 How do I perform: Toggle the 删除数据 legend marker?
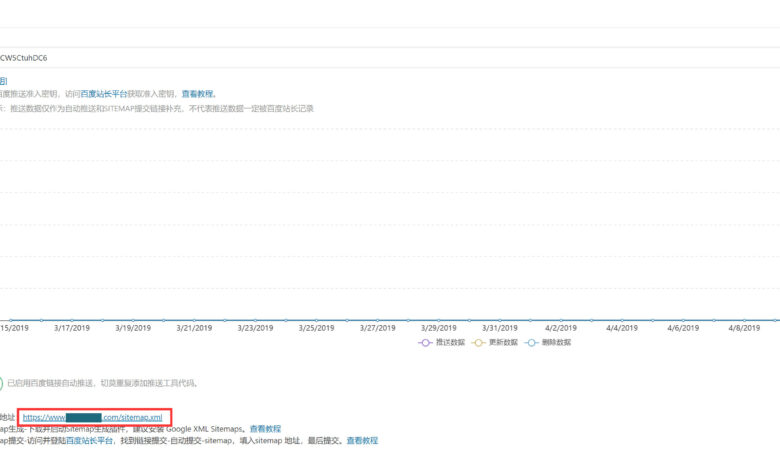tap(531, 343)
